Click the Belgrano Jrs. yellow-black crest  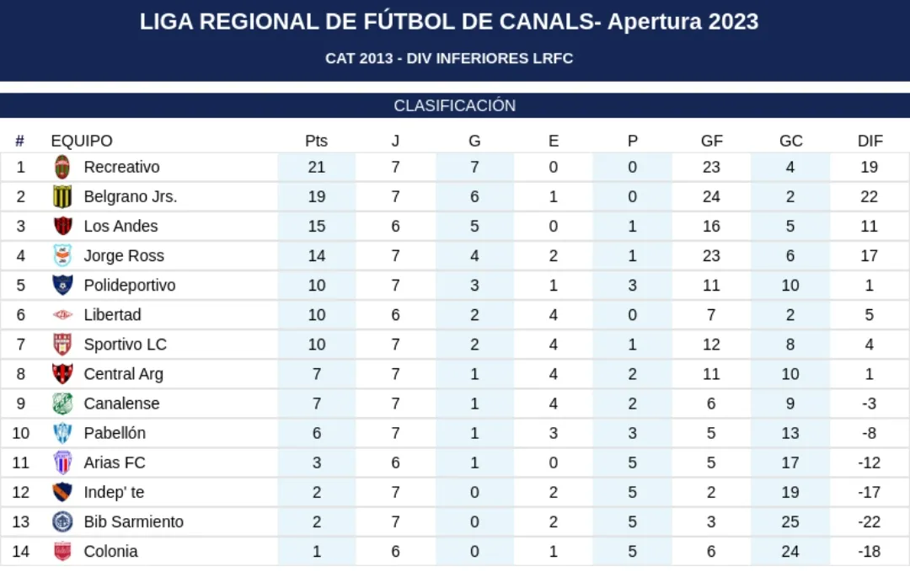tap(62, 196)
